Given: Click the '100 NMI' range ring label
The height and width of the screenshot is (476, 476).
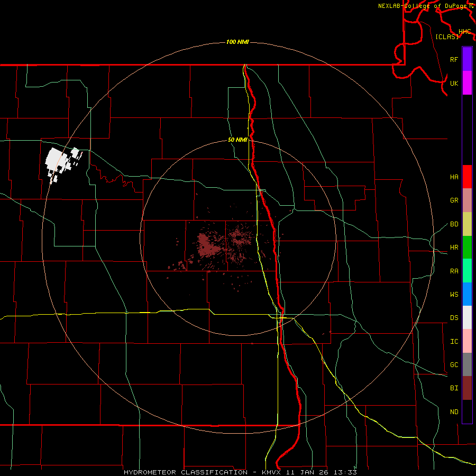Looking at the screenshot, I should coord(237,42).
